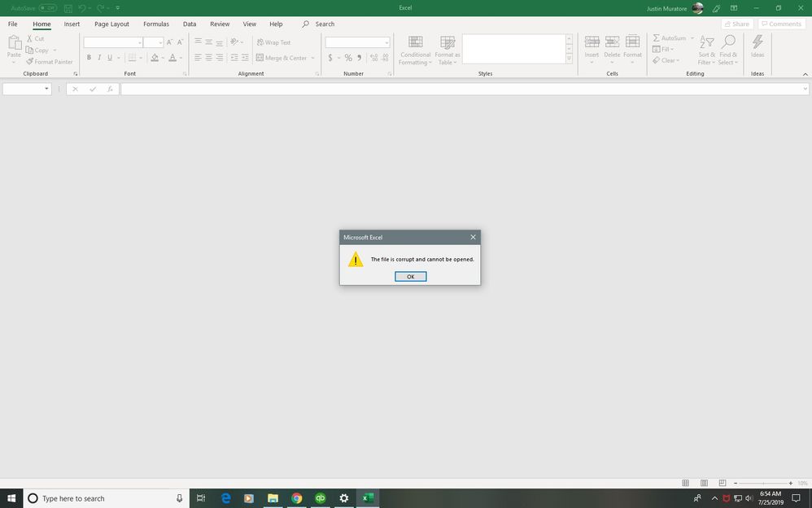Click the Insert cells icon
Image resolution: width=812 pixels, height=508 pixels.
click(592, 42)
